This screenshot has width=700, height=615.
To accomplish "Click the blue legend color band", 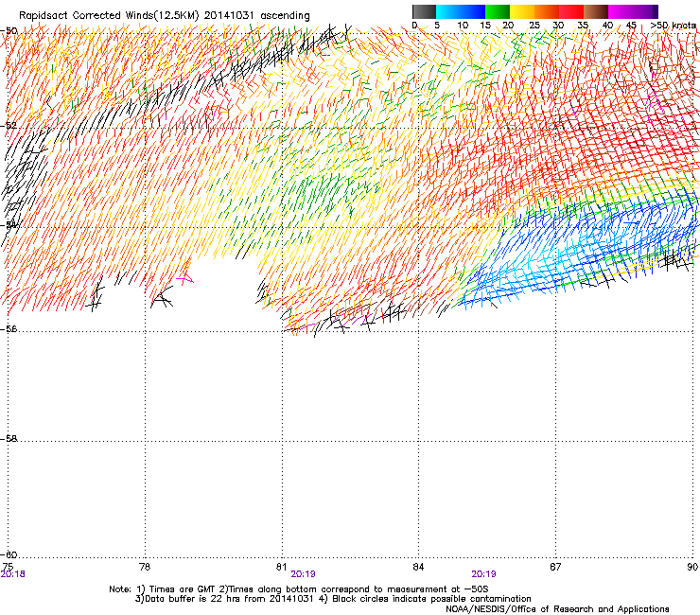I will click(473, 11).
